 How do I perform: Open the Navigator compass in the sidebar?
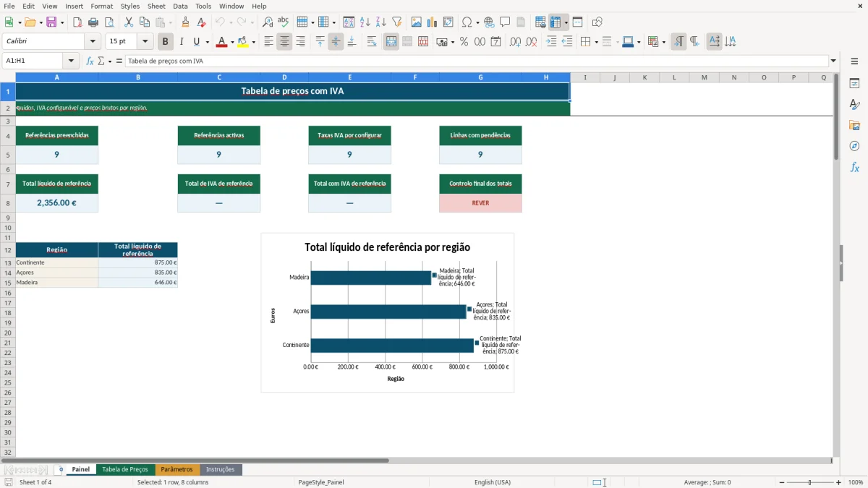coord(854,146)
